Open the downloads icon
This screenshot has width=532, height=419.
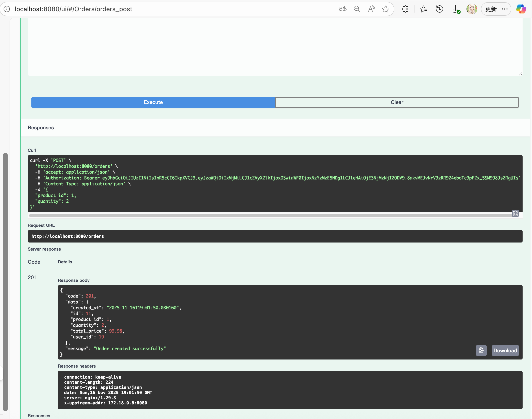tap(456, 9)
